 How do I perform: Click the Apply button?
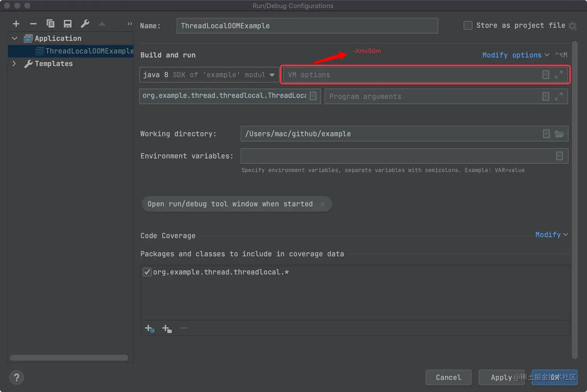pos(501,378)
